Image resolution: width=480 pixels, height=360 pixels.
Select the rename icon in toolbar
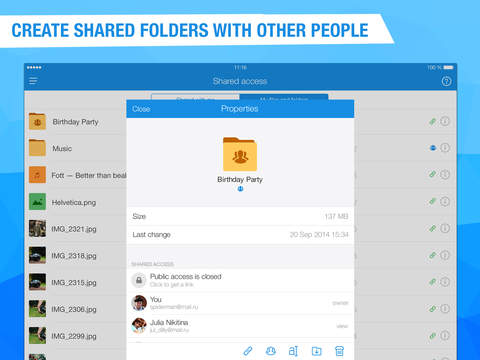[x=293, y=351]
